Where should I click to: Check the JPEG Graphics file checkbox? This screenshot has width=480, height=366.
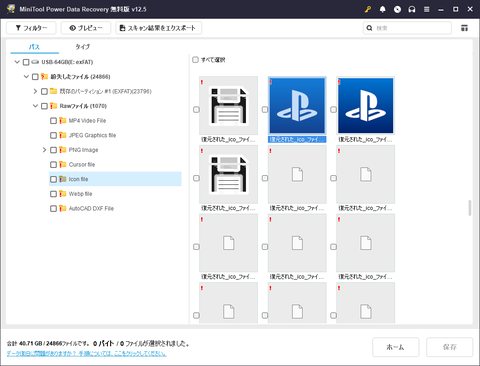click(x=53, y=135)
